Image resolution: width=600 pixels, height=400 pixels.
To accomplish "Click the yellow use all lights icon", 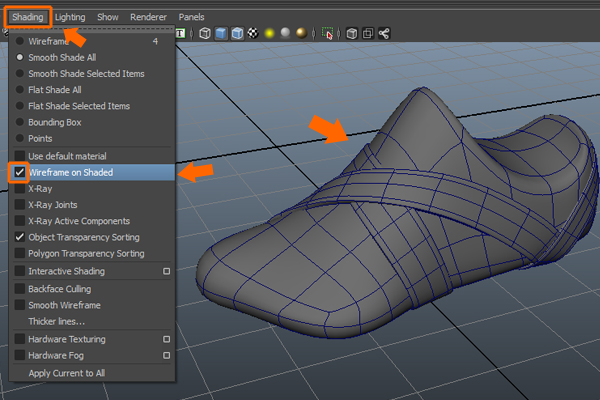I will [x=269, y=33].
